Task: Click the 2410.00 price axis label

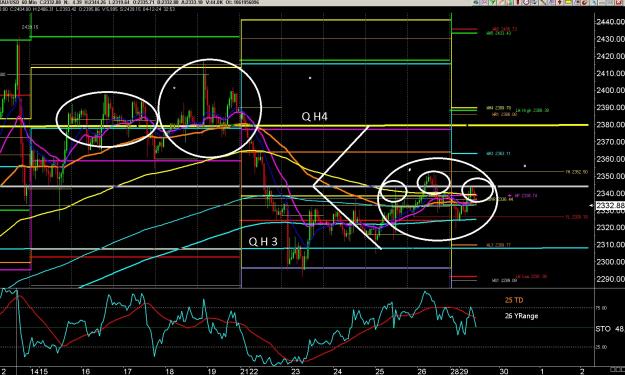Action: point(610,74)
